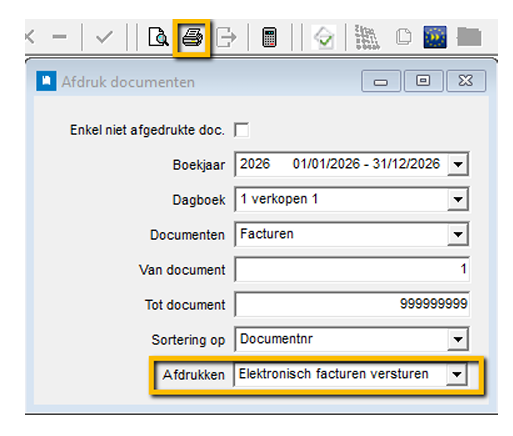Open the Documenten dropdown arrow
This screenshot has height=436, width=513.
coord(458,234)
